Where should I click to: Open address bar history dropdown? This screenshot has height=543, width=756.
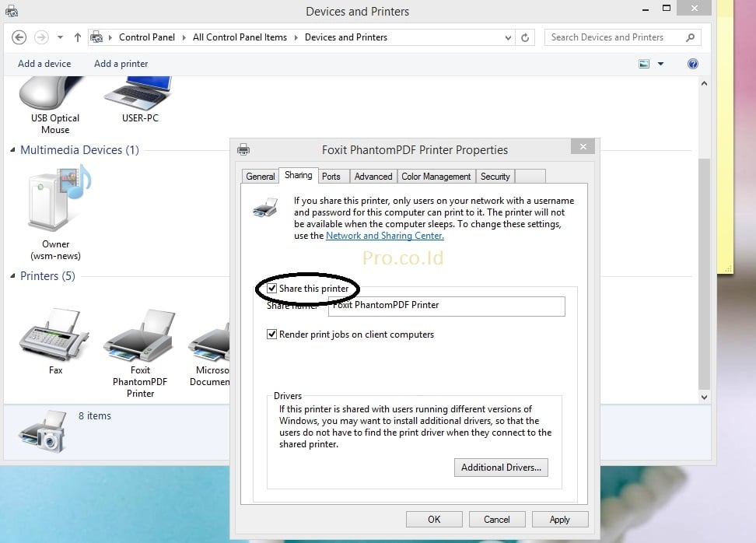tap(508, 37)
